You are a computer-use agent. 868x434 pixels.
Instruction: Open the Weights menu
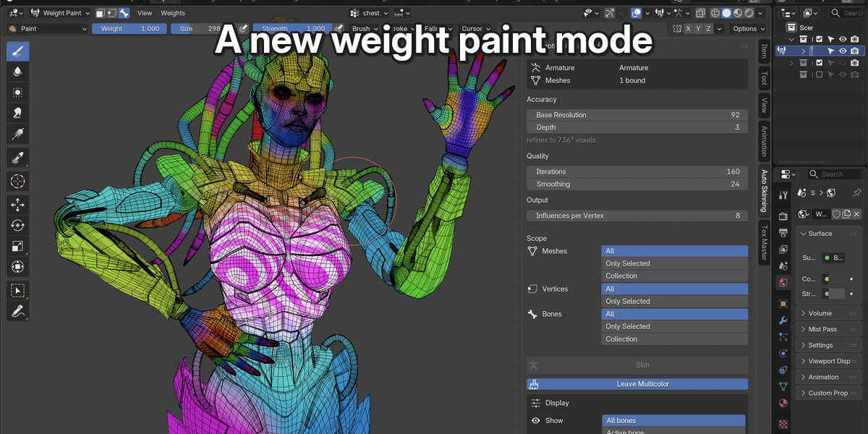[173, 13]
